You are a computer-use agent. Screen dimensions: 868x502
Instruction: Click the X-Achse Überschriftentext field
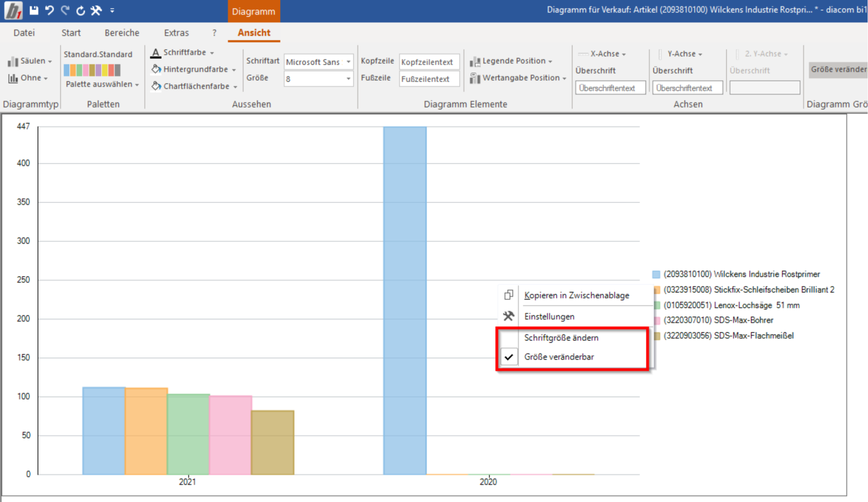pos(611,88)
